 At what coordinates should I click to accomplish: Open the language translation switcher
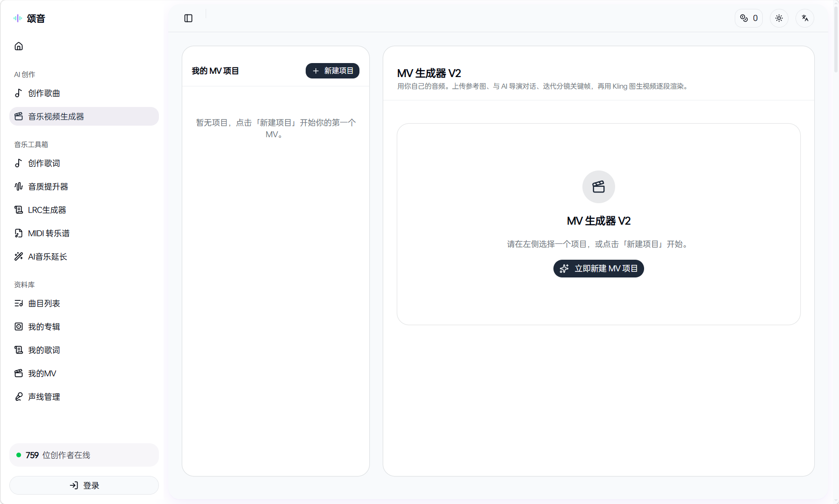[805, 18]
